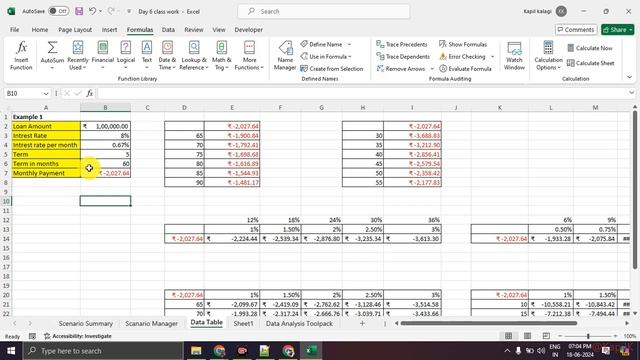Expand the Use in Formula dropdown

pyautogui.click(x=350, y=56)
